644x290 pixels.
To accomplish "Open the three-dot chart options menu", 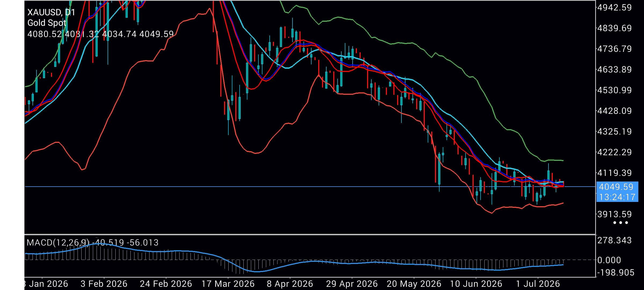I will point(621,223).
